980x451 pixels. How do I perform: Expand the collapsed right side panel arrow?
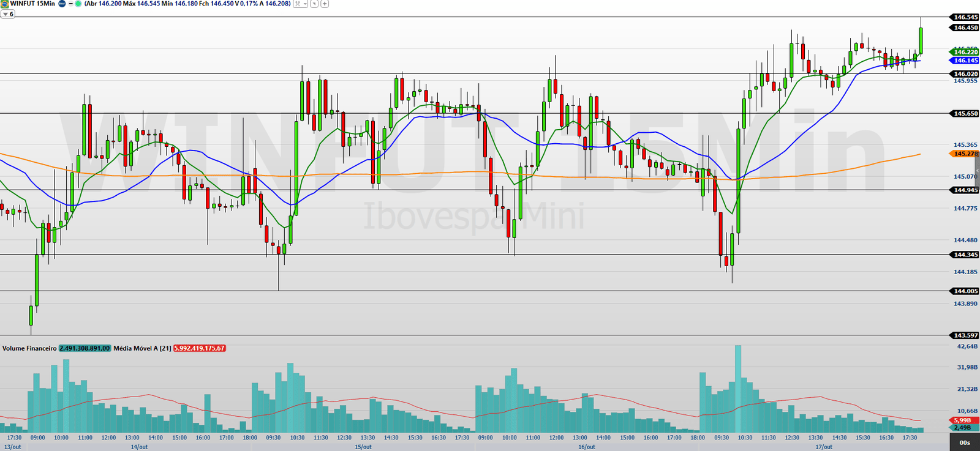pos(977,172)
